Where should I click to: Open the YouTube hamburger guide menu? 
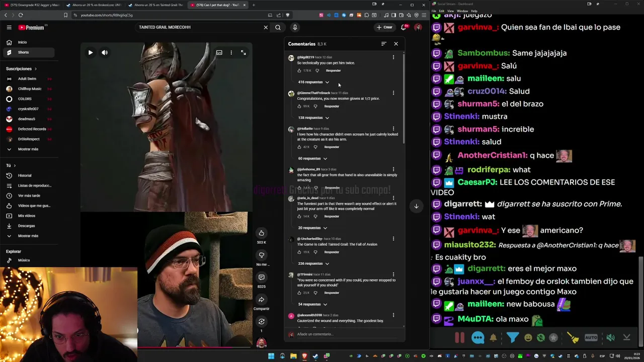coord(9,27)
